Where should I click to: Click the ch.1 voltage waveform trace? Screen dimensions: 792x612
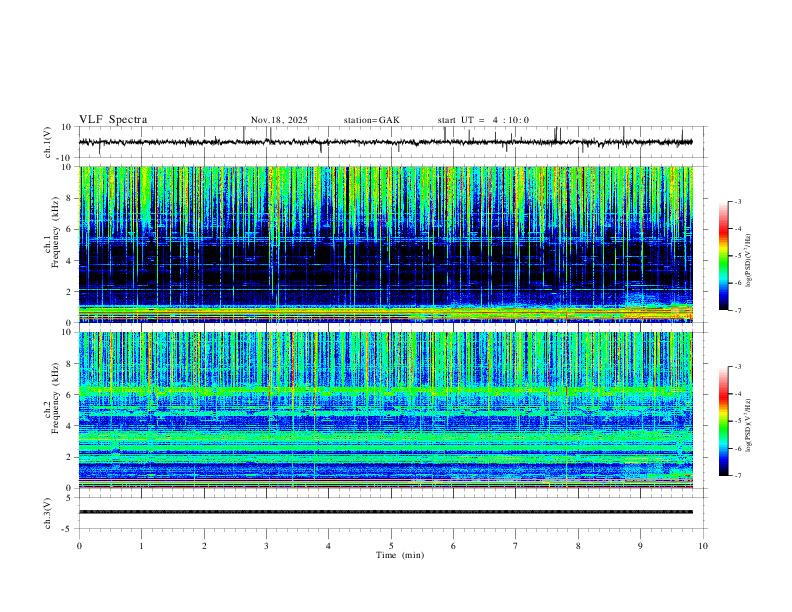[x=385, y=142]
